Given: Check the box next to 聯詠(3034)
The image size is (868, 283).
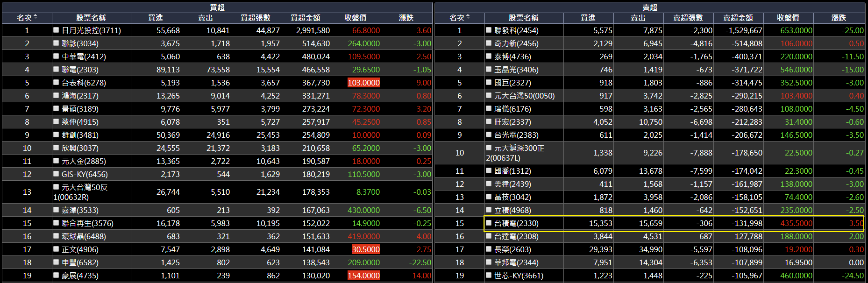Looking at the screenshot, I should pyautogui.click(x=56, y=43).
